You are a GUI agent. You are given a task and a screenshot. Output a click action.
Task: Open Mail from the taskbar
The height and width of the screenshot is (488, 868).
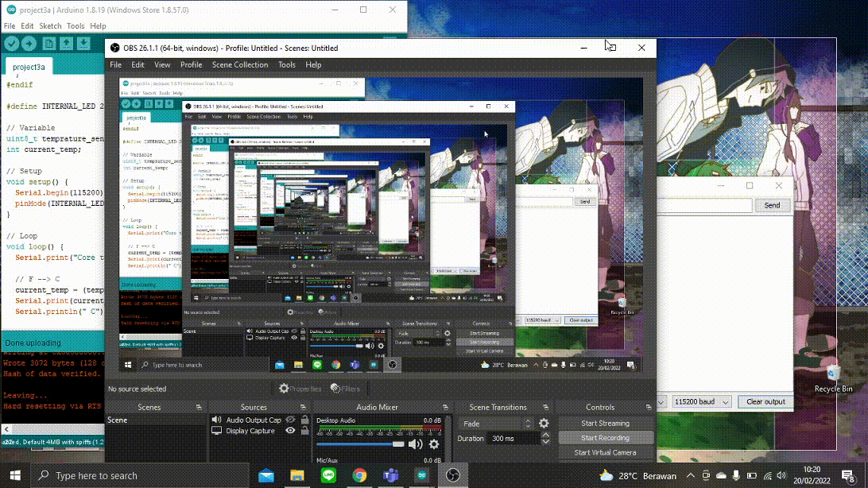(266, 475)
